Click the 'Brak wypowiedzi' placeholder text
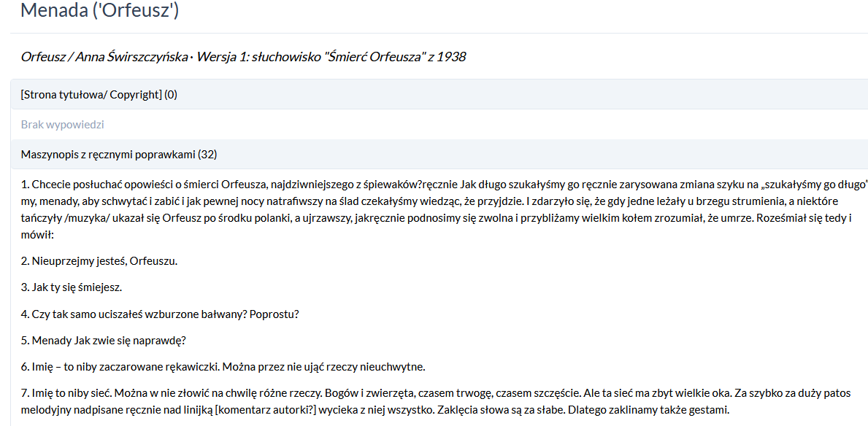This screenshot has width=868, height=426. coord(63,124)
